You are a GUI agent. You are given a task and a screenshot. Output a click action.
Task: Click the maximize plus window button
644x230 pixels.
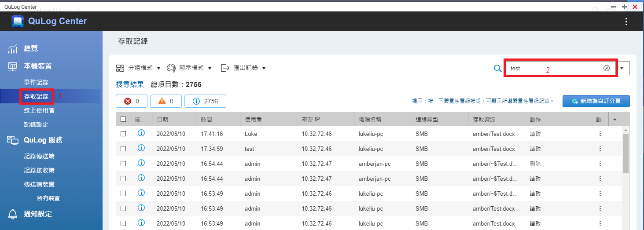click(624, 7)
